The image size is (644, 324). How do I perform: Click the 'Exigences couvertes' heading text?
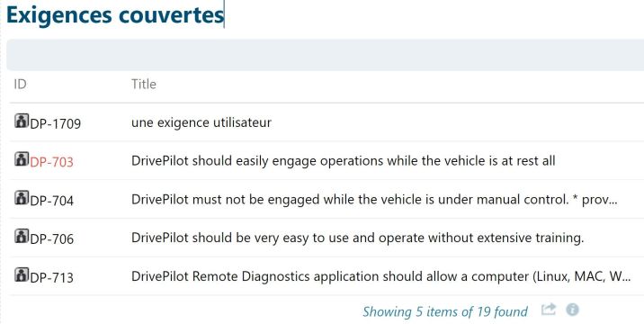(x=115, y=14)
